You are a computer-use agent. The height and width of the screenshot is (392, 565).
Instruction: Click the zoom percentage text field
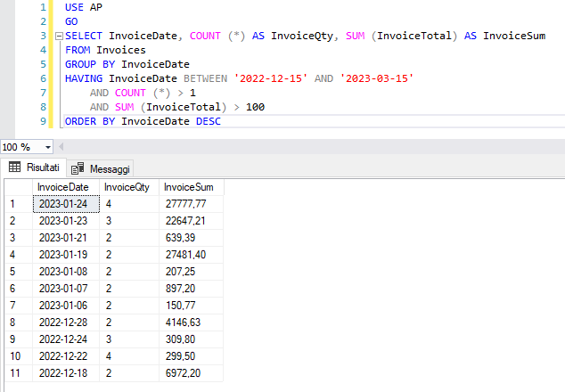(x=21, y=147)
